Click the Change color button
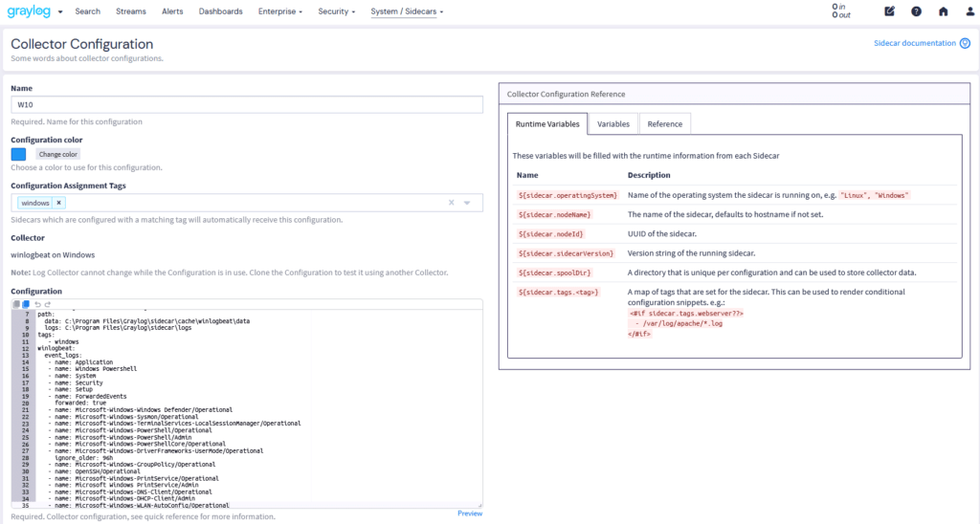The image size is (980, 524). coord(58,154)
